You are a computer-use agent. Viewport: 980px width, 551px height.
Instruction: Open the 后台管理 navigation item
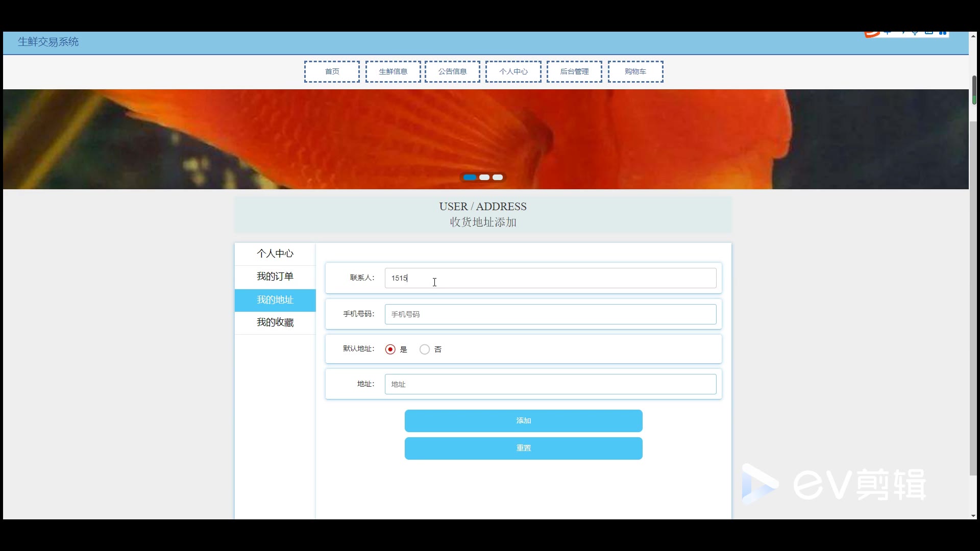[574, 71]
